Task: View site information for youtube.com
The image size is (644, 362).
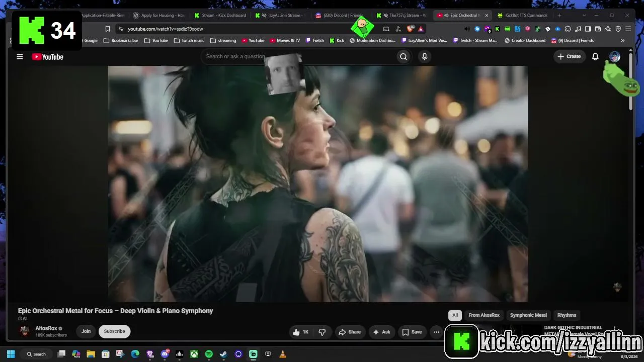Action: coord(120,29)
